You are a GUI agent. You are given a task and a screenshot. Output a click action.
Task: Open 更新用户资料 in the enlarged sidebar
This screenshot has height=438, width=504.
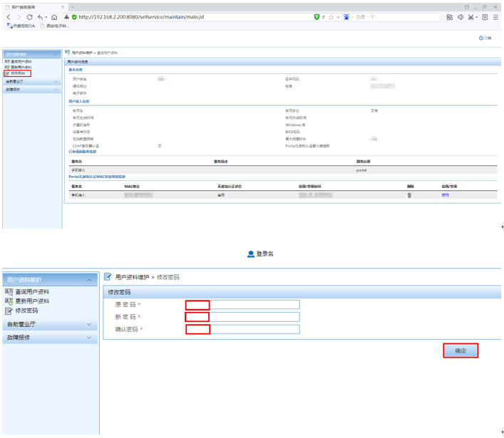tap(32, 301)
